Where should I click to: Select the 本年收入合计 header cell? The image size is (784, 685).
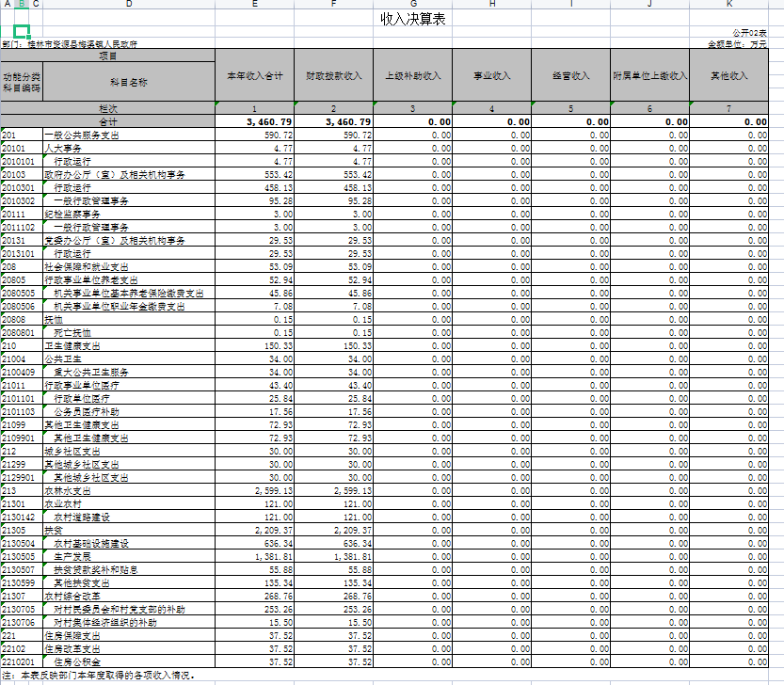point(254,75)
